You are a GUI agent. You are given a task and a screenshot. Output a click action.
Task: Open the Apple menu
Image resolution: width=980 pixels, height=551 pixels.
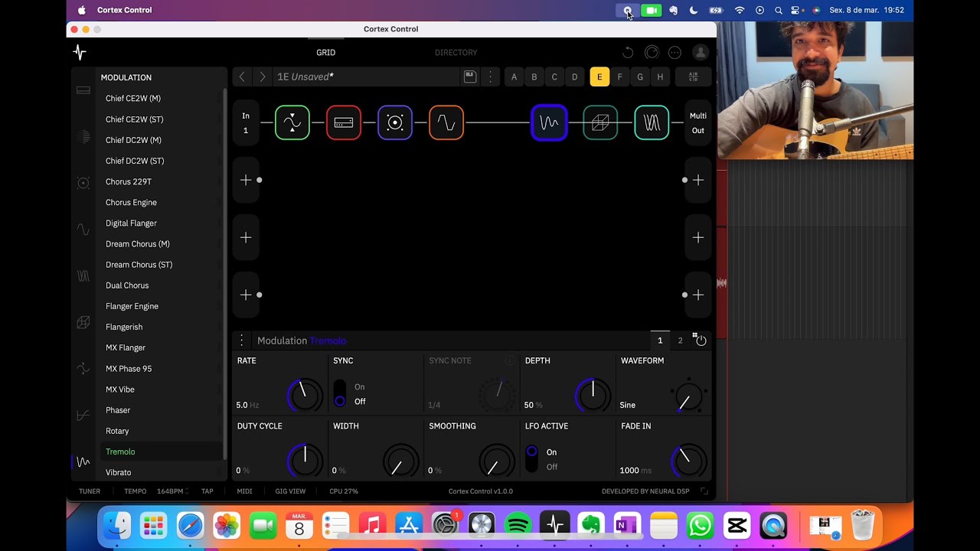coord(82,10)
